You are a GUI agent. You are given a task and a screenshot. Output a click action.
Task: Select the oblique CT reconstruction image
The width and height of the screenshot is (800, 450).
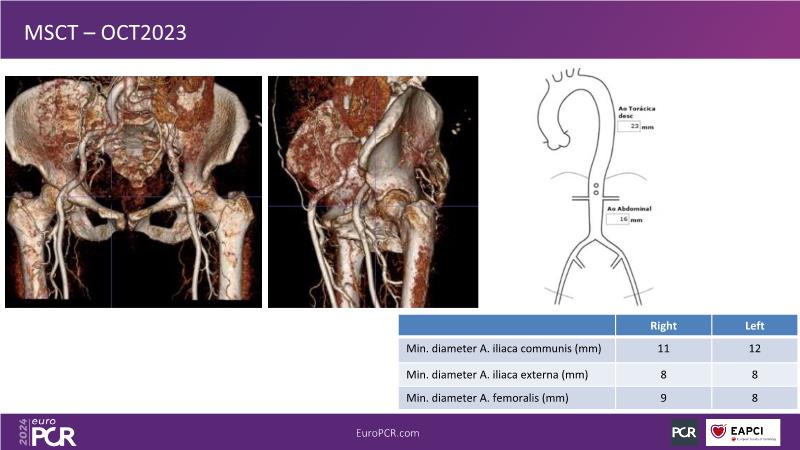point(372,192)
